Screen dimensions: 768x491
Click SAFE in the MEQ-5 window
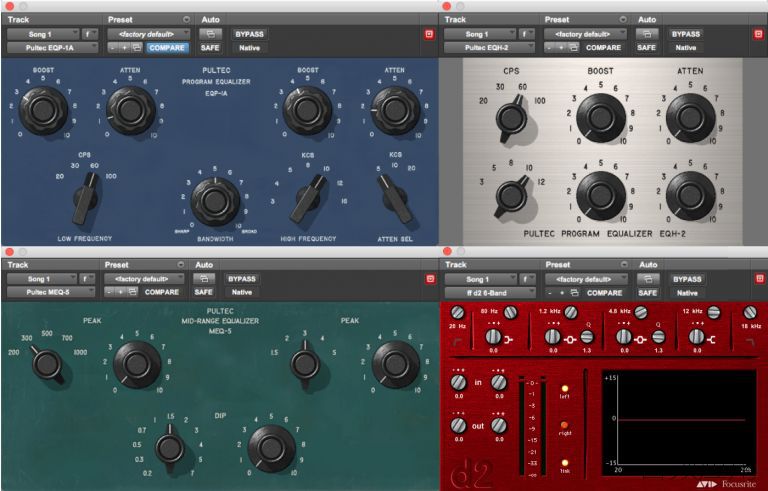click(x=204, y=292)
